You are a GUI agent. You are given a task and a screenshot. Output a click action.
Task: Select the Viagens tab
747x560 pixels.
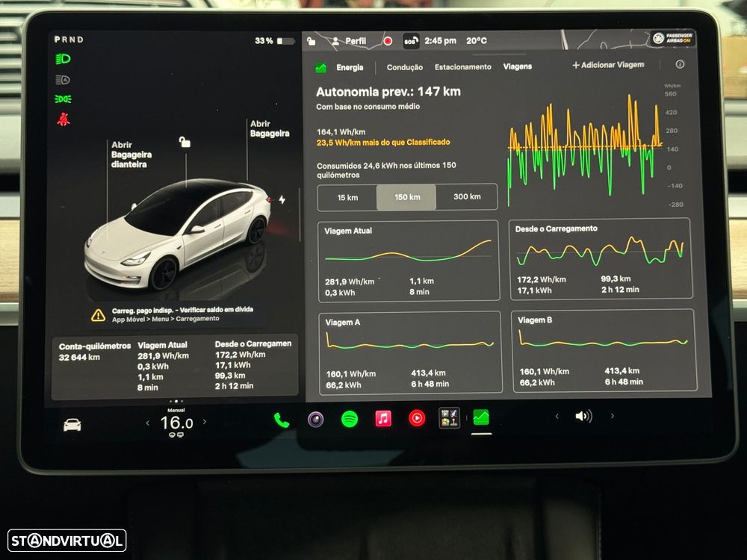(518, 66)
